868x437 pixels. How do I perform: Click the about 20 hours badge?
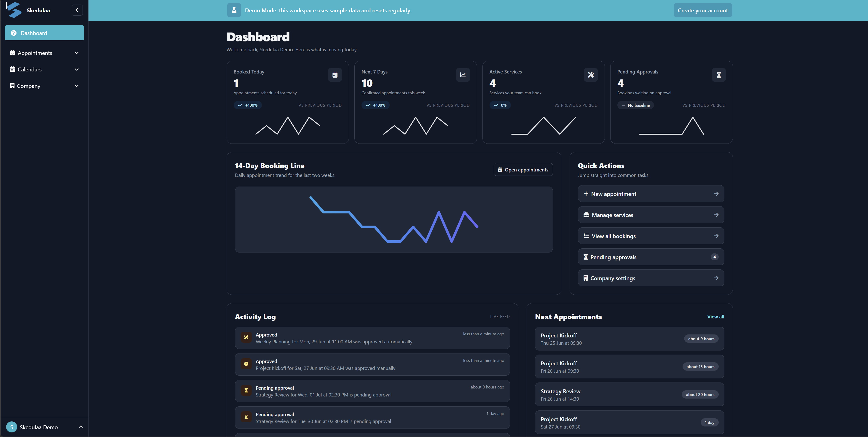(x=700, y=394)
